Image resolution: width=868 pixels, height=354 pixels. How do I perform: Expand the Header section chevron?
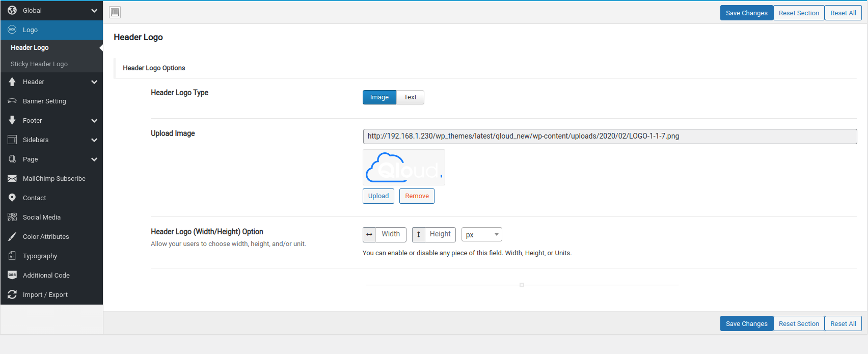[94, 81]
